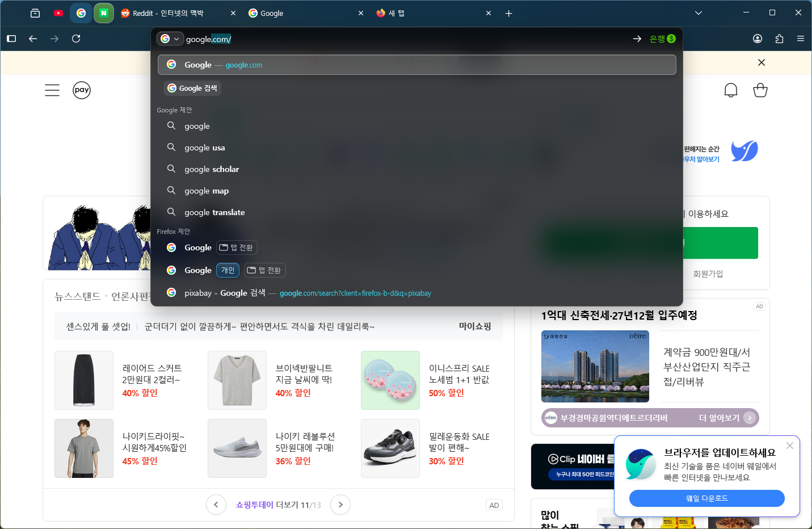Close the browser update popup

790,446
